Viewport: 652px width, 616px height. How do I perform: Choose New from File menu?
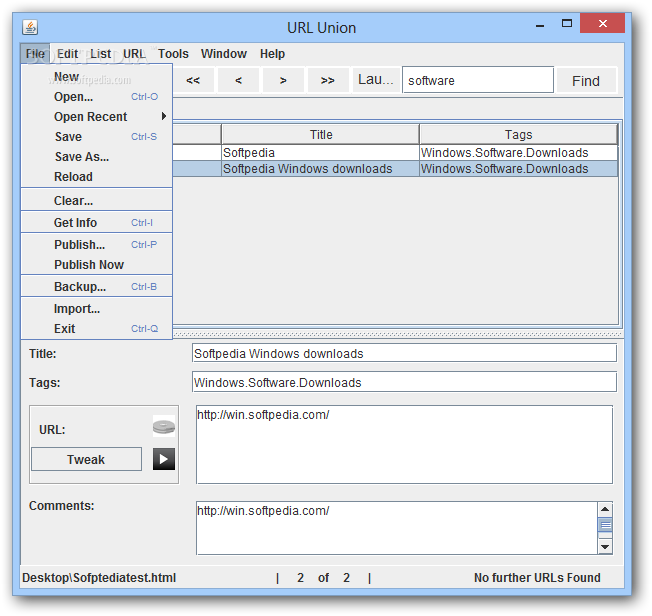[x=96, y=77]
